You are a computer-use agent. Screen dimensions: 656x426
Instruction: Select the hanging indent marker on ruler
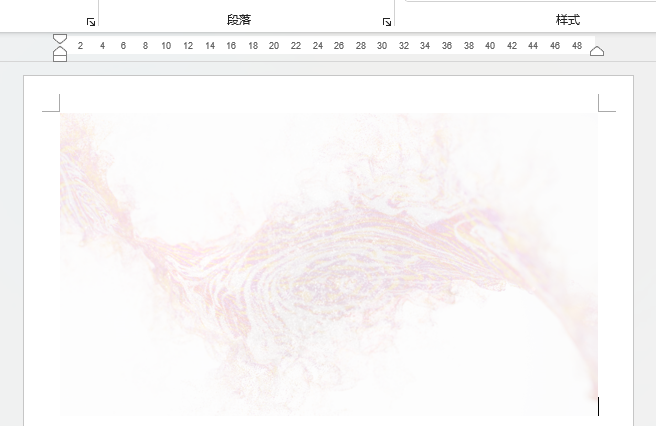pyautogui.click(x=60, y=51)
